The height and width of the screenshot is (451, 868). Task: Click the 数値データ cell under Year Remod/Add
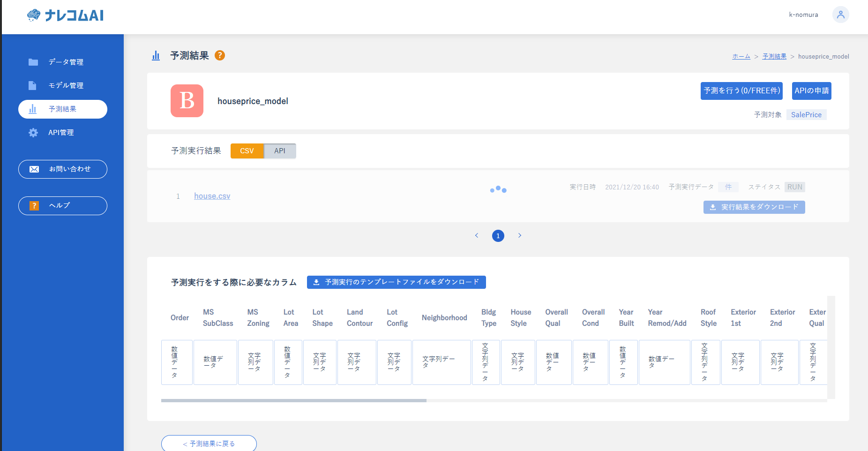click(664, 362)
